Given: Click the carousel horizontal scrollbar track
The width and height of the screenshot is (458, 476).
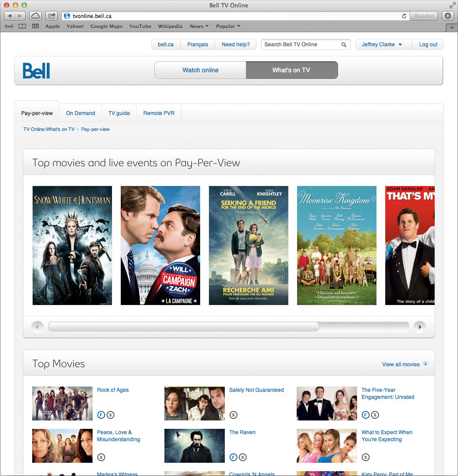Looking at the screenshot, I should coord(228,327).
